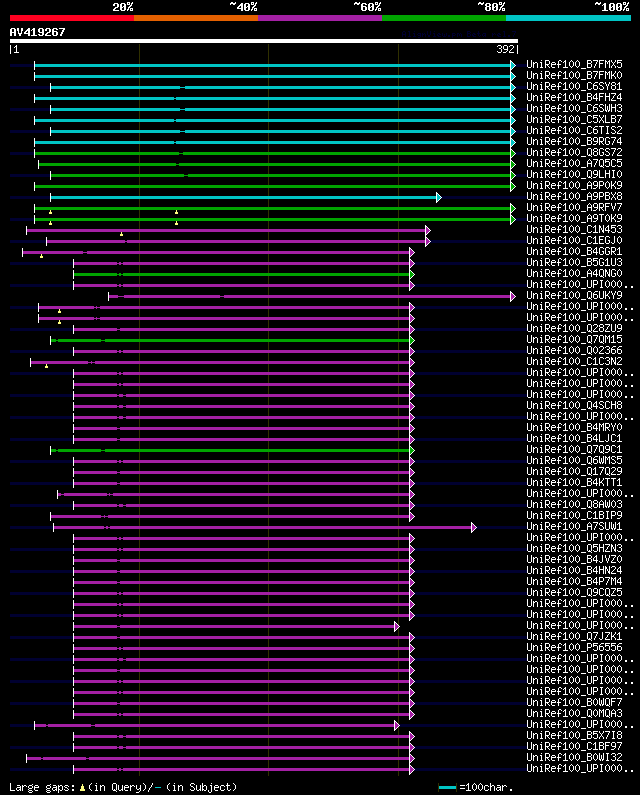Select the UniRef100_A9RFV7 hit name
Viewport: 640px width, 795px height.
pos(574,207)
